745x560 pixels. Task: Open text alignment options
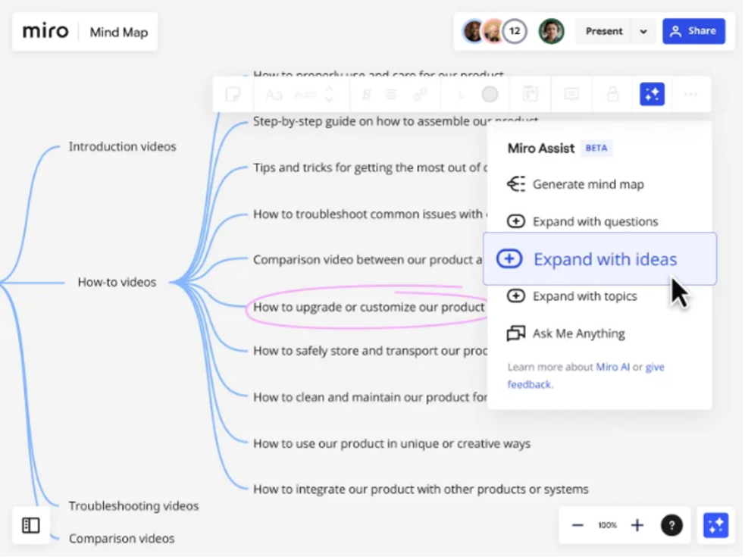392,94
